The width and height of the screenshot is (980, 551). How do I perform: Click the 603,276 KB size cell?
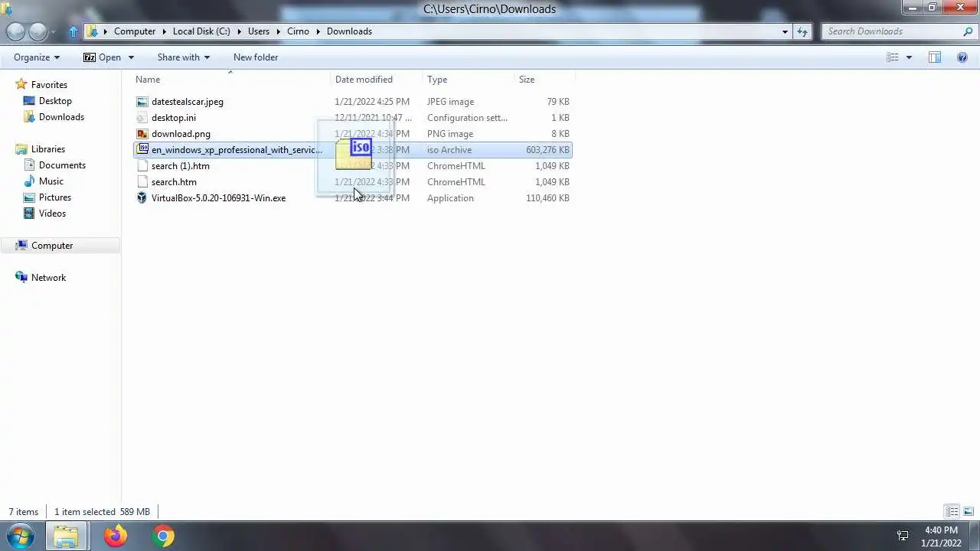[547, 150]
